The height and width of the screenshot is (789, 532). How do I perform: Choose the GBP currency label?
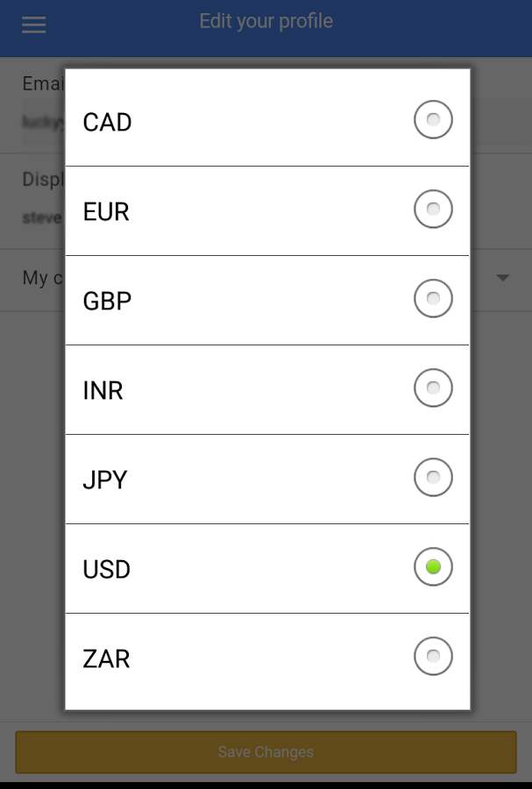pyautogui.click(x=107, y=301)
